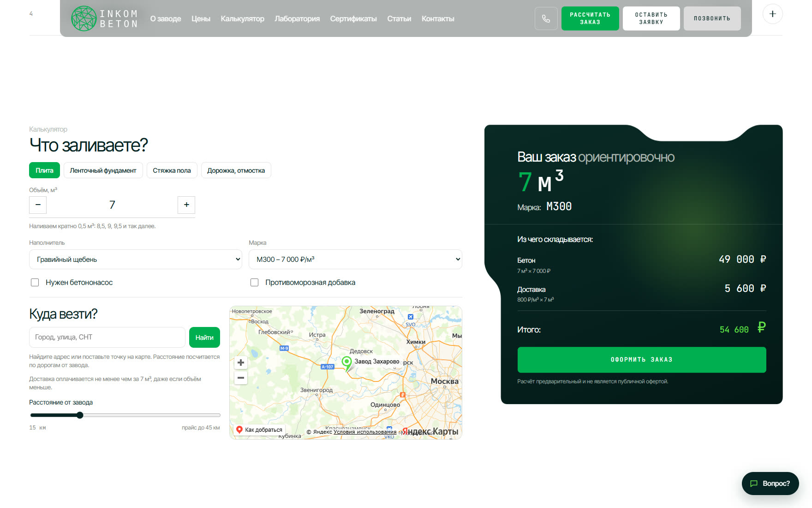Click the Условия использования map link
The width and height of the screenshot is (812, 508).
(365, 432)
